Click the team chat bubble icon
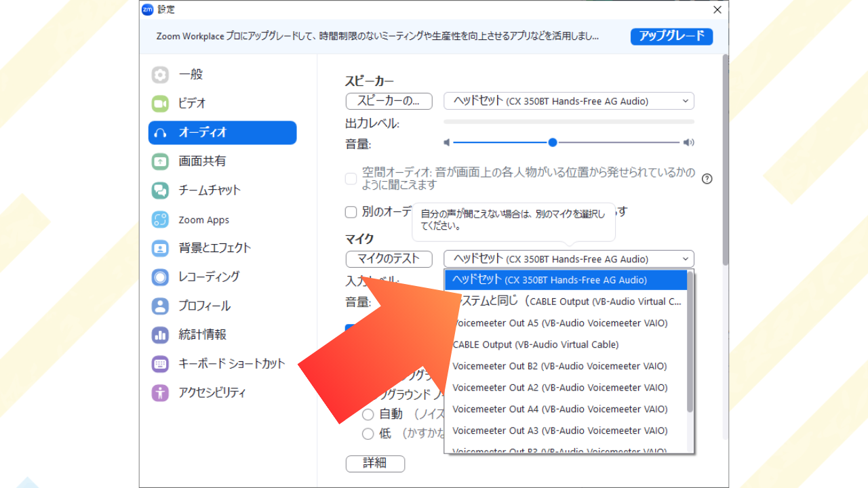The height and width of the screenshot is (488, 868). coord(160,190)
